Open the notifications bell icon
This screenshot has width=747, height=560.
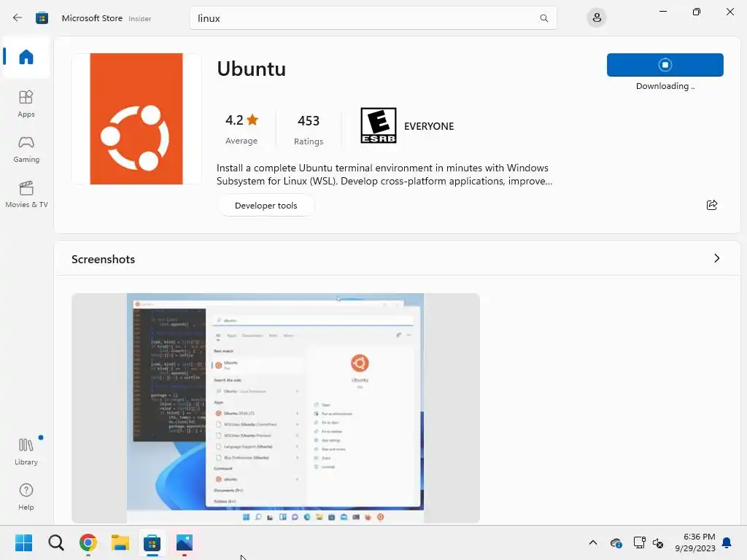click(x=727, y=542)
